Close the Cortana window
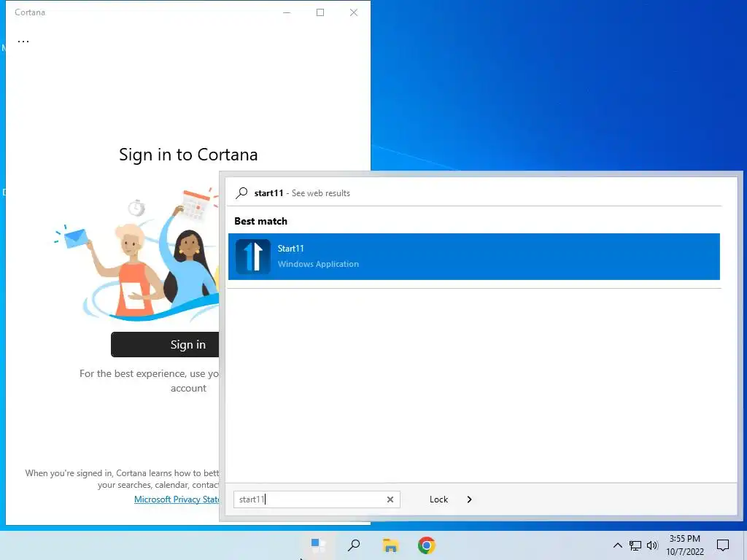Screen dimensions: 747x560 pos(354,12)
